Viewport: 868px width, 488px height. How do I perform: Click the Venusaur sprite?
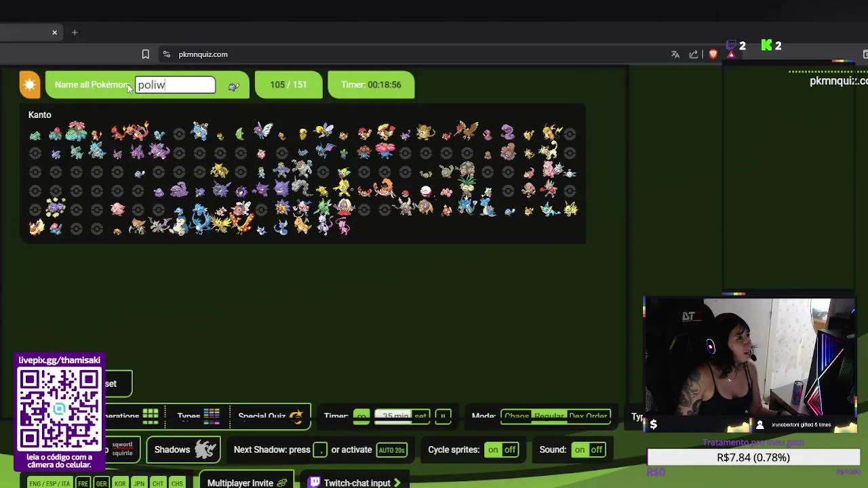(x=77, y=131)
